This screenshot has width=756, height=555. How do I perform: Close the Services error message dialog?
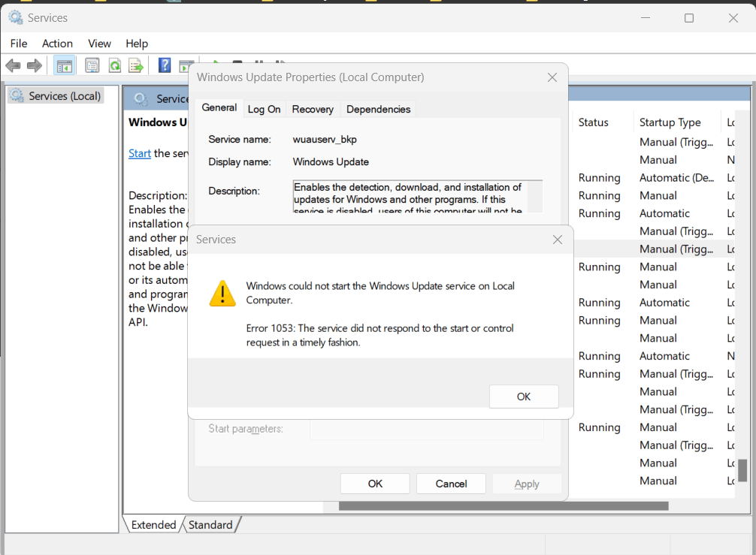click(558, 240)
